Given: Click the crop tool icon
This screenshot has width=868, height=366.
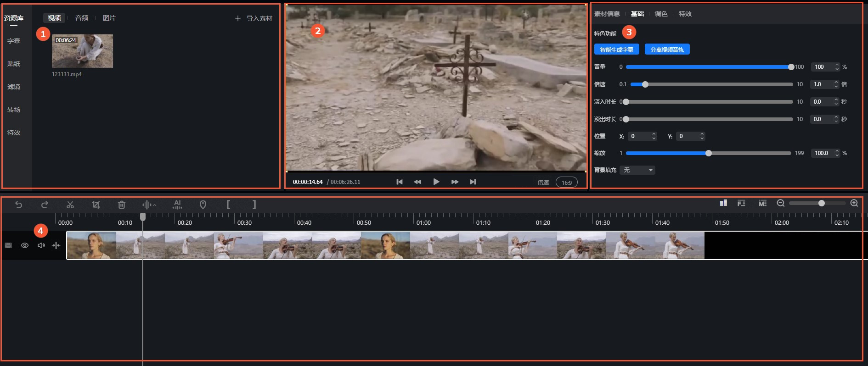Looking at the screenshot, I should click(96, 205).
